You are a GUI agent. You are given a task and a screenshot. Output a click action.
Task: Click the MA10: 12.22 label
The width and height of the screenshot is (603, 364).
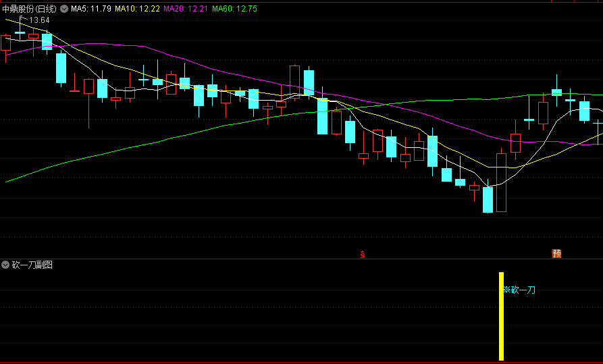click(137, 9)
